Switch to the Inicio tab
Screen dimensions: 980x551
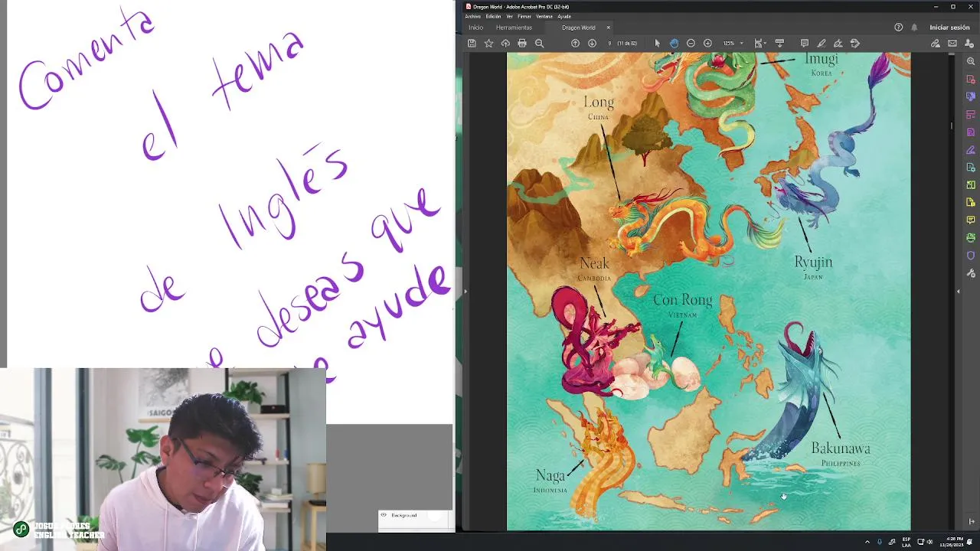[x=476, y=28]
